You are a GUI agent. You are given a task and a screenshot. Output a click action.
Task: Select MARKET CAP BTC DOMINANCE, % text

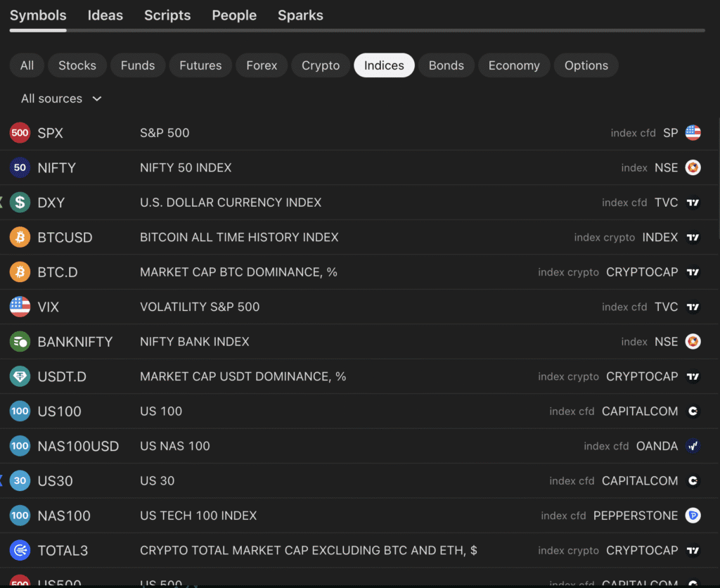(x=238, y=272)
